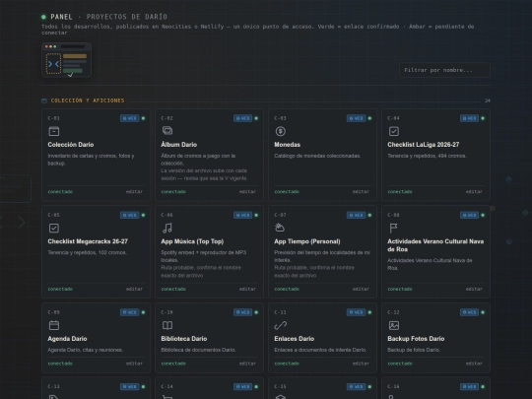532x399 pixels.
Task: Collapse the Colección y Aficiones section header
Action: coord(88,100)
